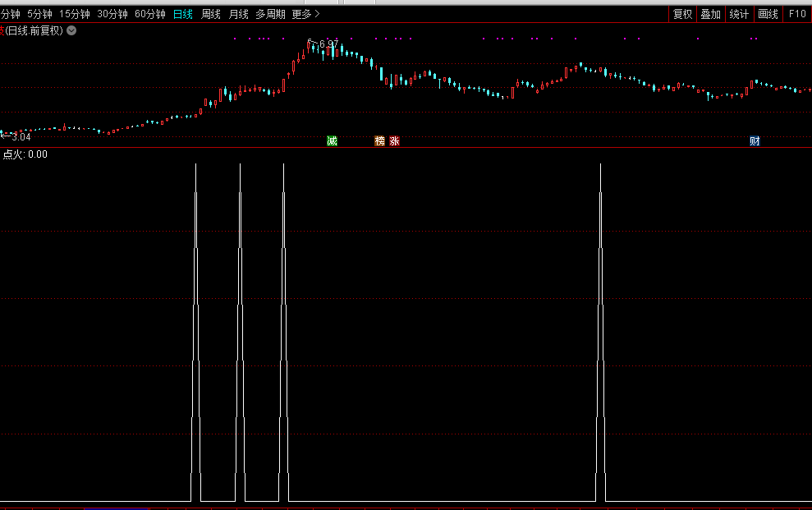Click the red 涨 event marker icon
Screen dimensions: 812x510
point(395,141)
